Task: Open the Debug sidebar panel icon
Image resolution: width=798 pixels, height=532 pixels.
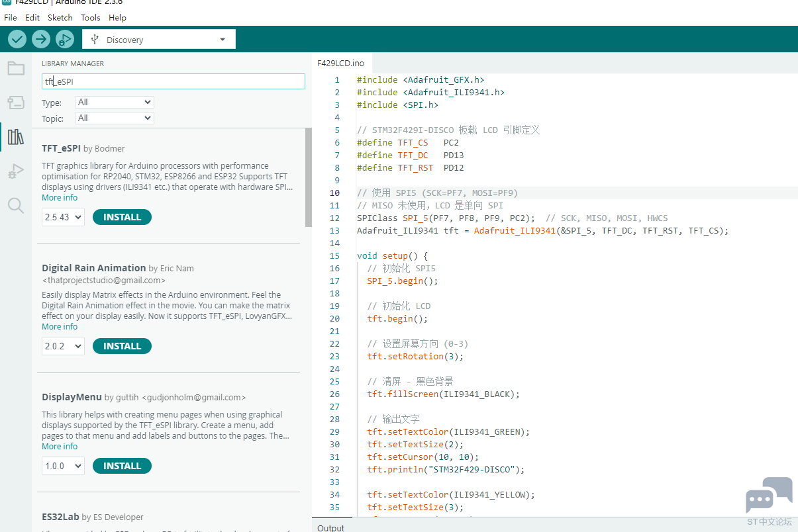Action: click(16, 171)
